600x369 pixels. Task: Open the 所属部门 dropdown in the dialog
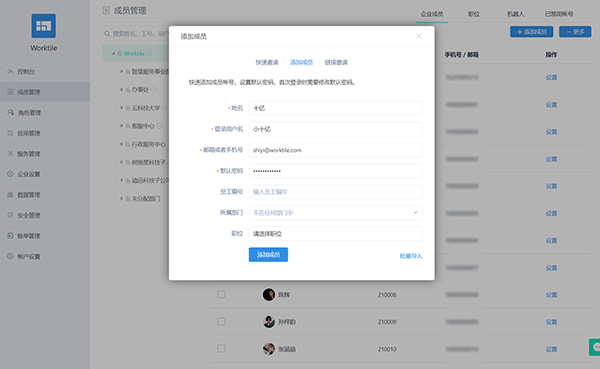(x=336, y=213)
